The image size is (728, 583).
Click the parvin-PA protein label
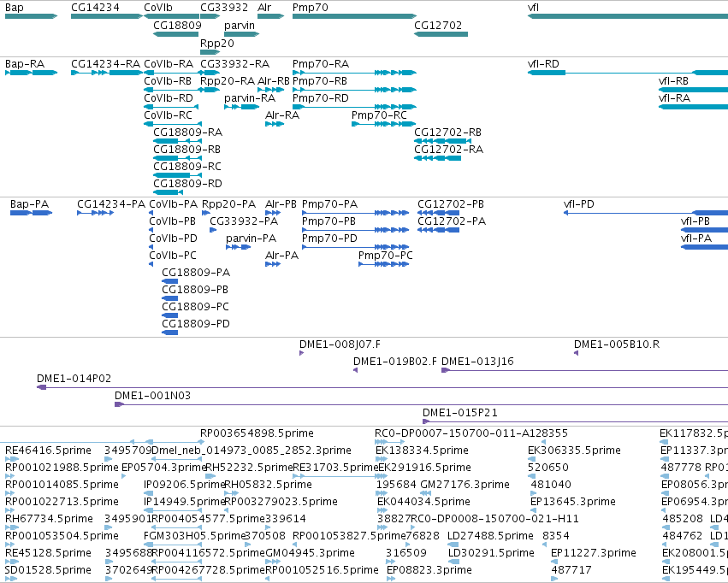(252, 238)
